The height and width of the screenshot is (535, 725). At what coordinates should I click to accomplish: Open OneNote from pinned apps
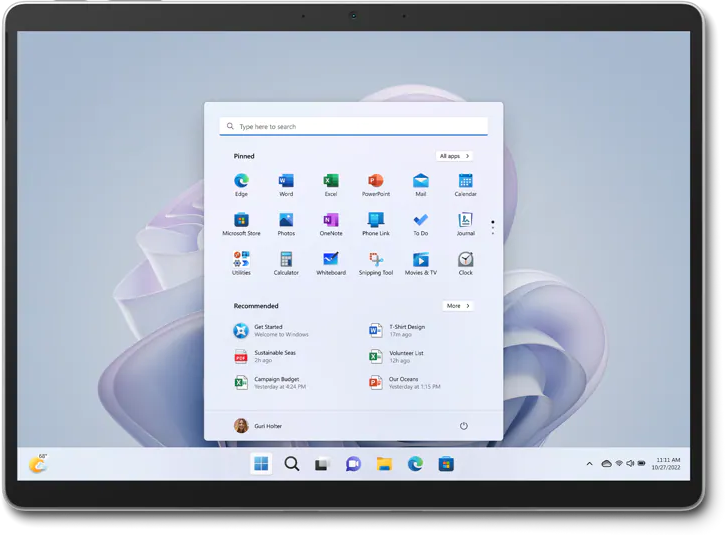coord(331,224)
